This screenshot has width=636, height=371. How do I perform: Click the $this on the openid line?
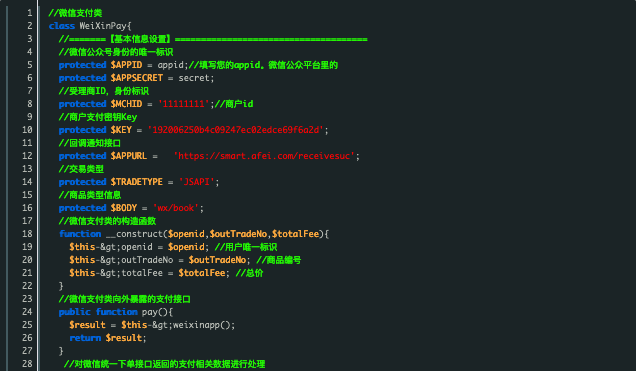point(82,247)
